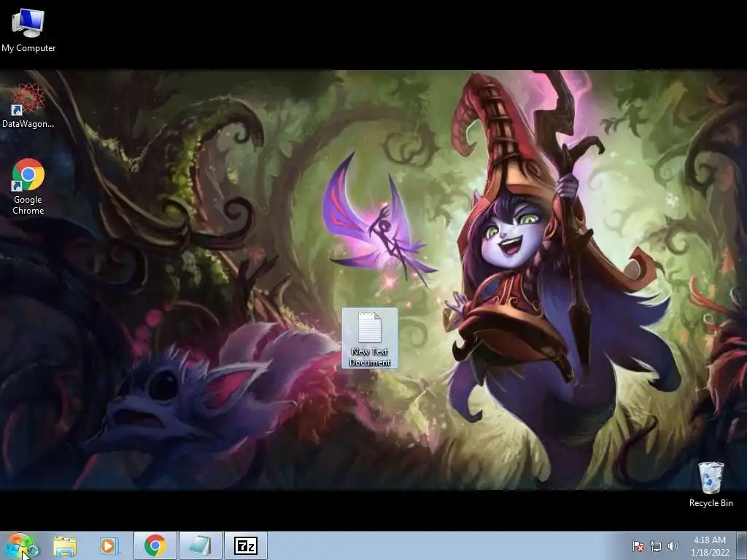Open the Windows Start menu
The image size is (747, 560).
pyautogui.click(x=21, y=545)
